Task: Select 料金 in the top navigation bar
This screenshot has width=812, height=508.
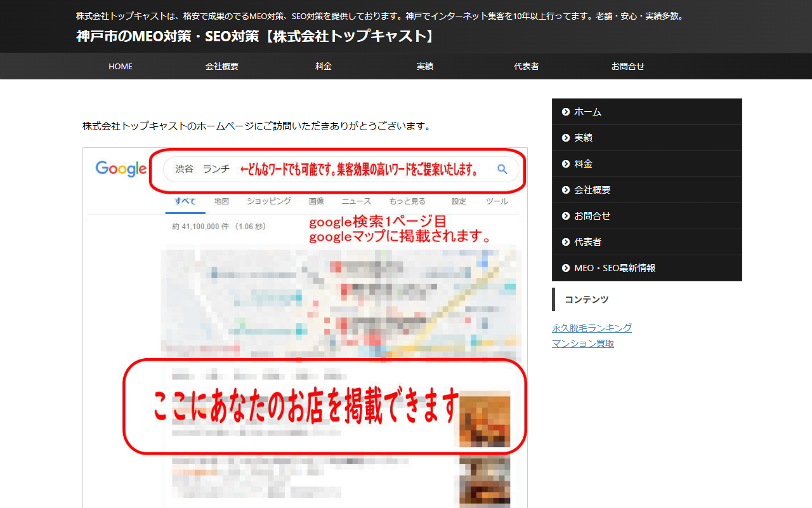Action: point(324,66)
